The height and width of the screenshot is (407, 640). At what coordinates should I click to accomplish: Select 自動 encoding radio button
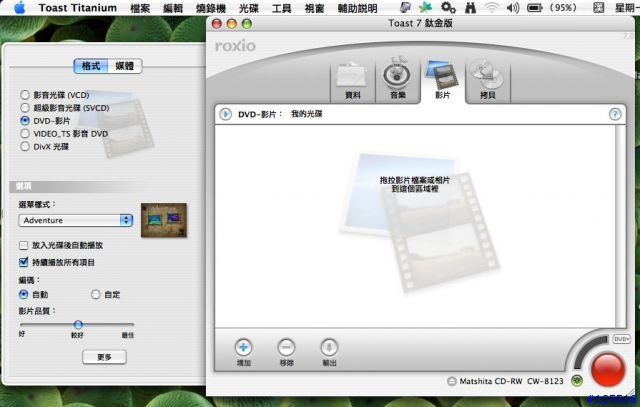click(24, 294)
